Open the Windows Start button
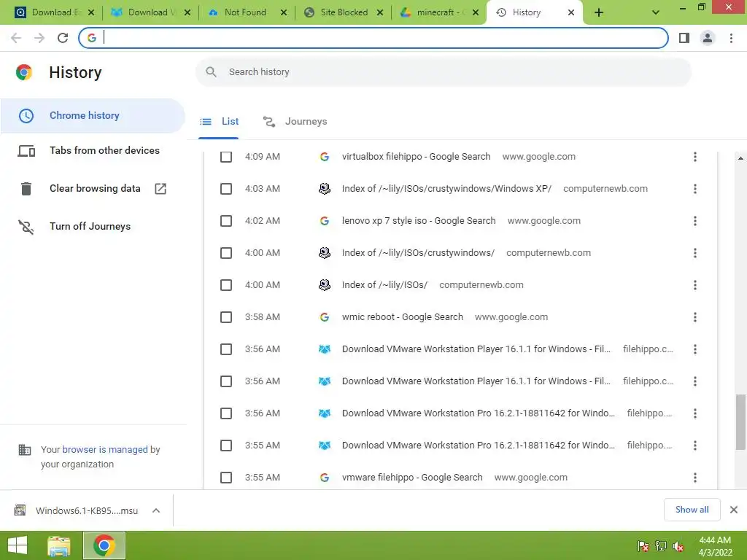This screenshot has width=747, height=560. [x=18, y=545]
